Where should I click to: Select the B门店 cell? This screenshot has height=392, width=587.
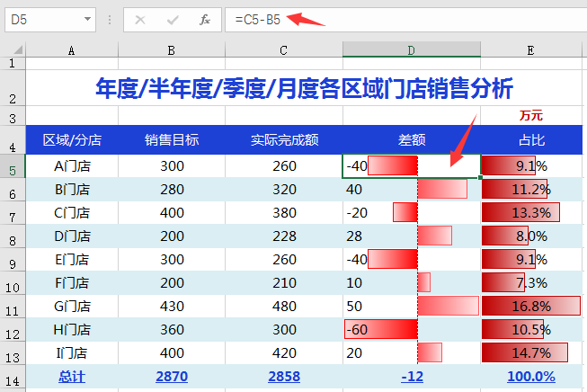tap(72, 190)
